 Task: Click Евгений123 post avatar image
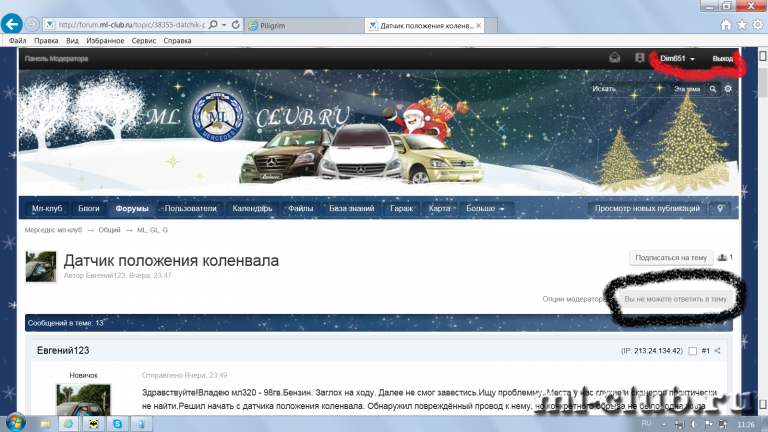pyautogui.click(x=83, y=400)
